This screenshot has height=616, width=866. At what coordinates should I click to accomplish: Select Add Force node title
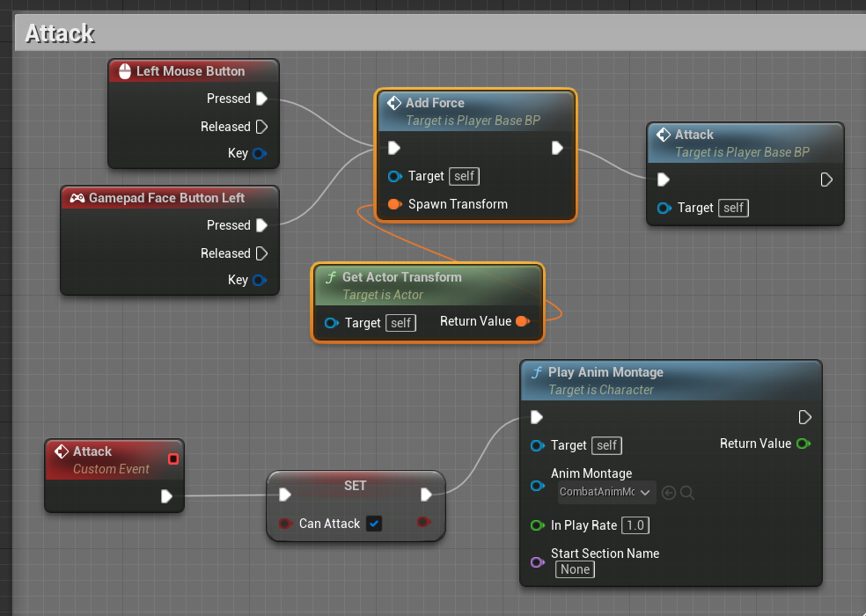pyautogui.click(x=435, y=103)
